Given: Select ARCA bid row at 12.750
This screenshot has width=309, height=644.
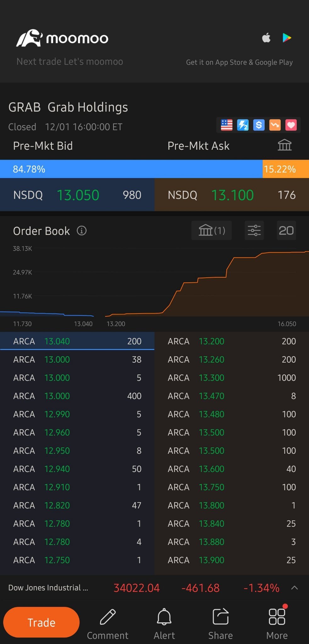Looking at the screenshot, I should (x=77, y=560).
